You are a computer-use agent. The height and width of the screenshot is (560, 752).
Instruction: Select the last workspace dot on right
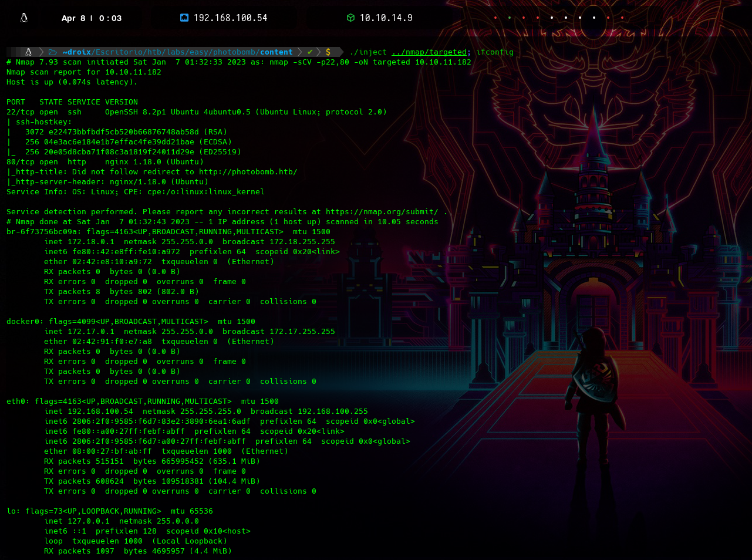622,18
